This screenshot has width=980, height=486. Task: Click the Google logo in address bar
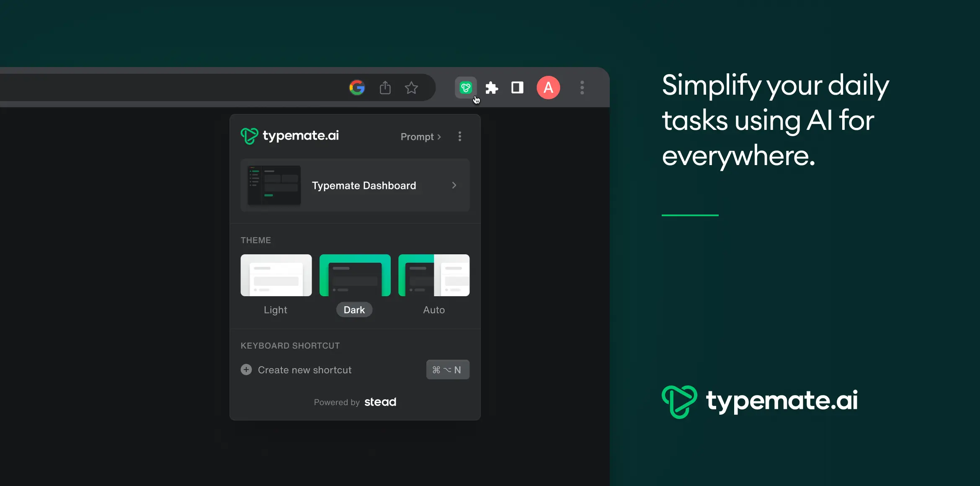point(357,88)
